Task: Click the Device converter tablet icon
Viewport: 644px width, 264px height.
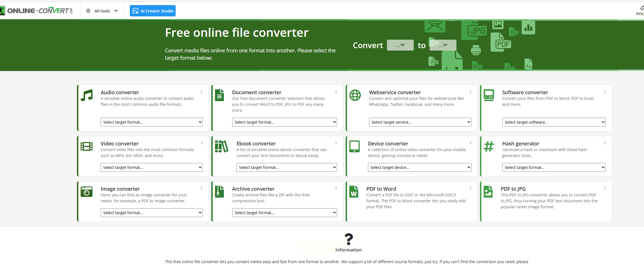Action: pos(354,147)
